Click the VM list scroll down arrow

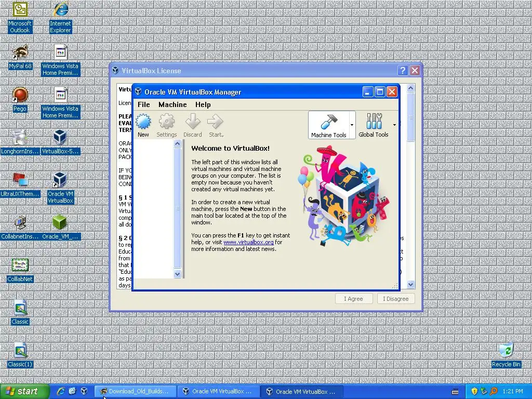pyautogui.click(x=177, y=274)
